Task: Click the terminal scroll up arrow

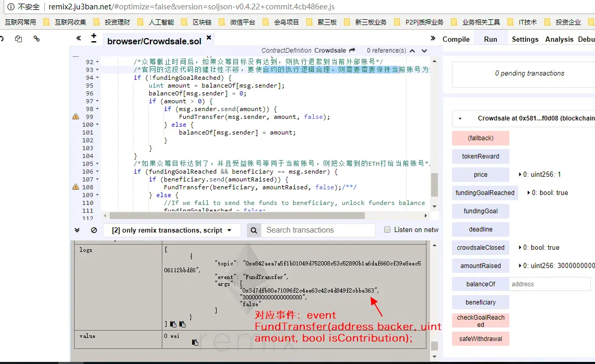Action: point(434,245)
